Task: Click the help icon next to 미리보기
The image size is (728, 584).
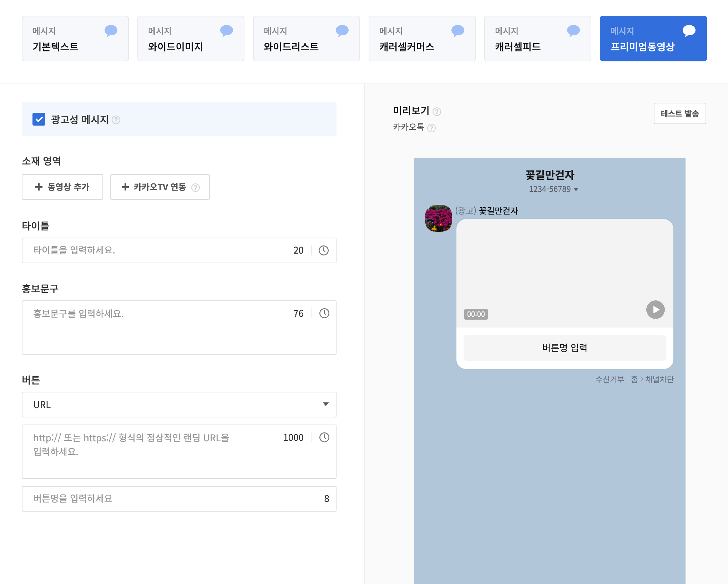Action: click(437, 112)
